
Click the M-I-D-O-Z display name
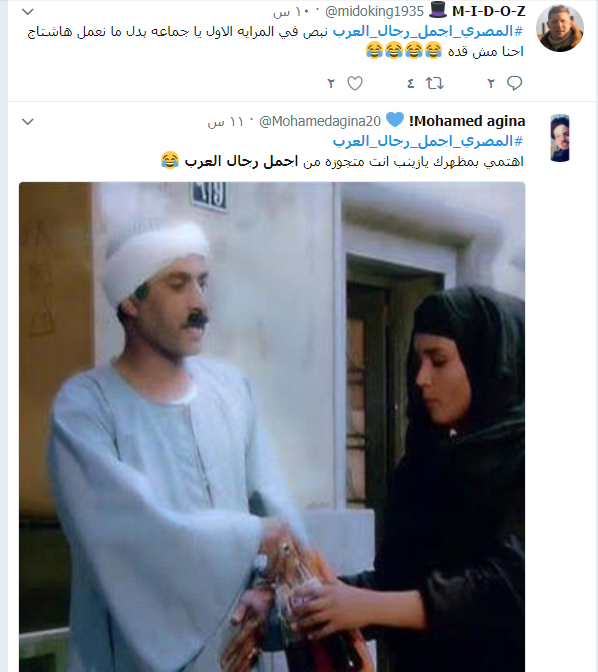tap(489, 11)
